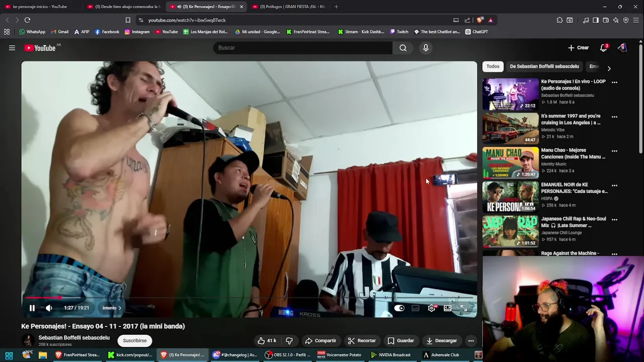The height and width of the screenshot is (362, 644).
Task: Open more actions menu under the video
Action: coord(471,341)
